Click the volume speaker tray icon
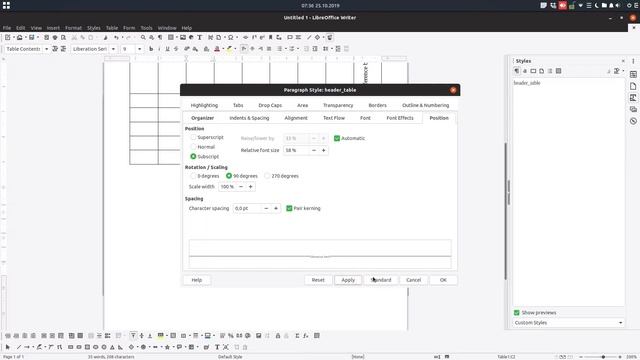 pos(617,5)
